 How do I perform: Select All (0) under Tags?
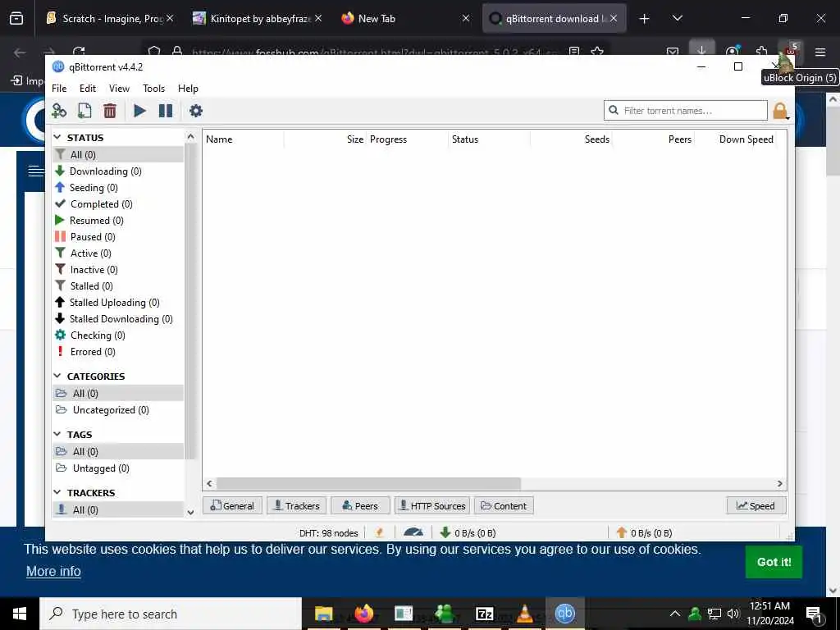pyautogui.click(x=118, y=452)
